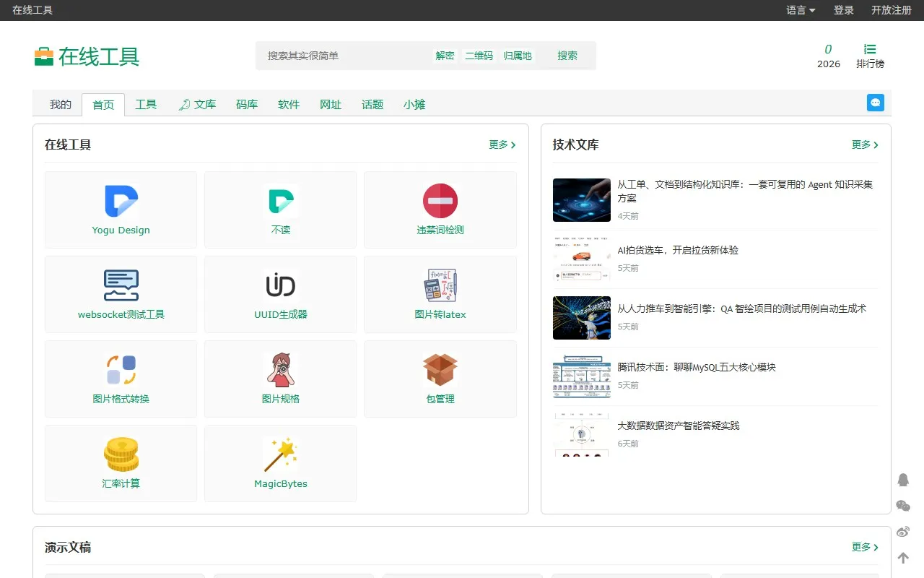The width and height of the screenshot is (924, 578).
Task: Click the back-to-top arrow icon
Action: coord(903,558)
